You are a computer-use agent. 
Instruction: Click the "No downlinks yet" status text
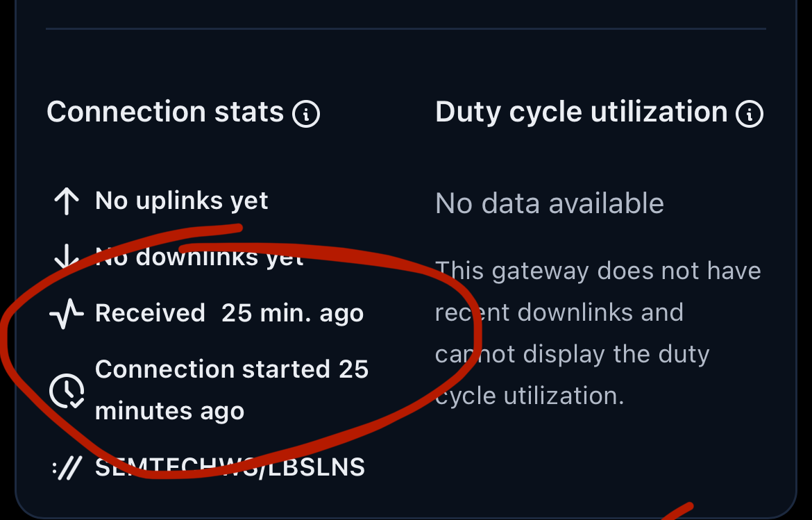tap(199, 257)
